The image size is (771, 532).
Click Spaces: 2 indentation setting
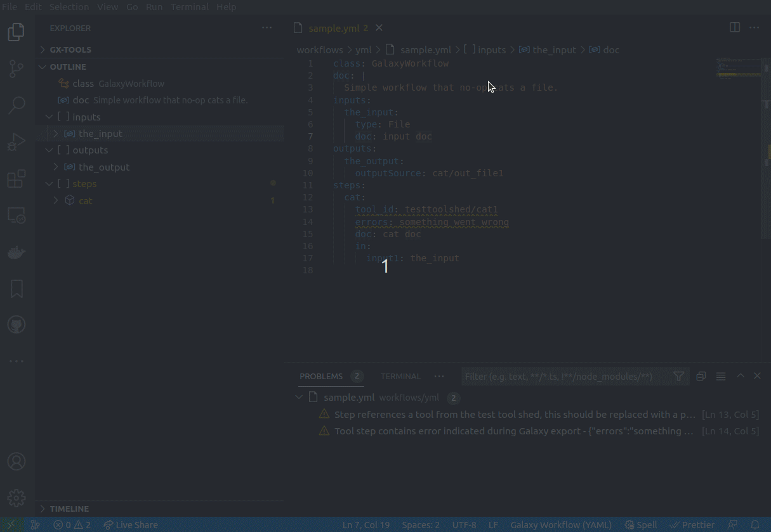click(421, 525)
